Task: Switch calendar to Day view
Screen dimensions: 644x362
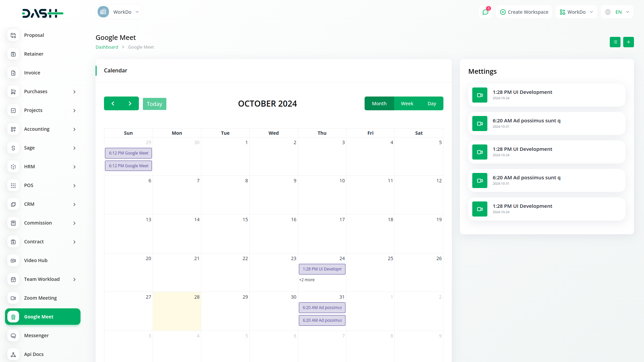Action: coord(432,104)
